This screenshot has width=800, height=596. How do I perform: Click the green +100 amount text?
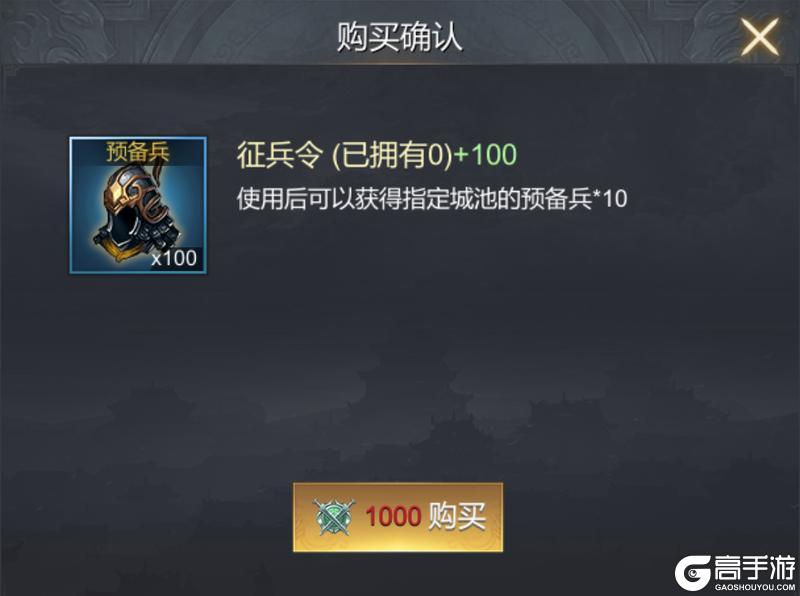(485, 154)
